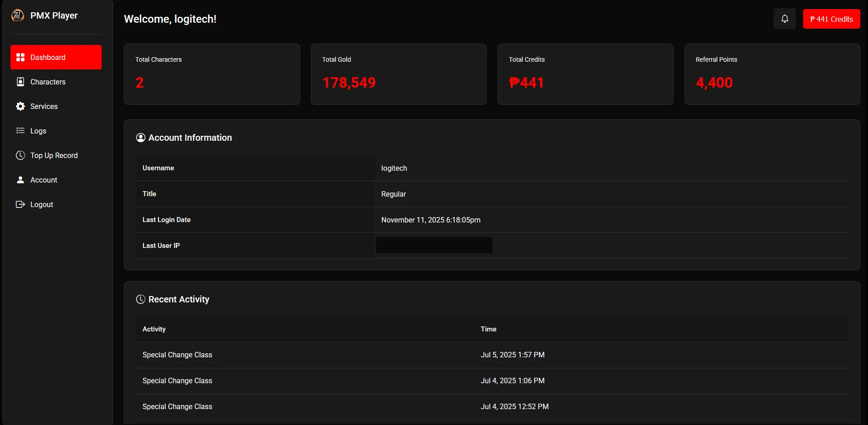Go to the Services page
This screenshot has height=425, width=868.
(44, 106)
